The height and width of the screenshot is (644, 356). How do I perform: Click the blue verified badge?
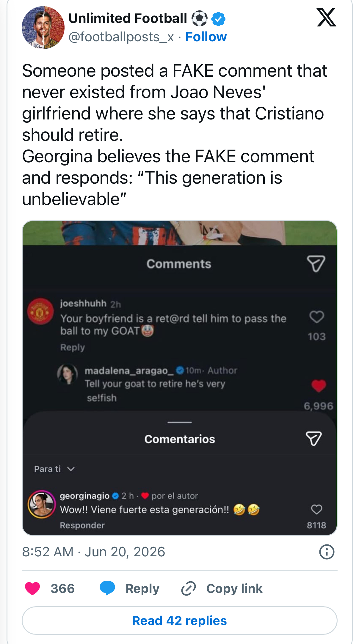(218, 19)
